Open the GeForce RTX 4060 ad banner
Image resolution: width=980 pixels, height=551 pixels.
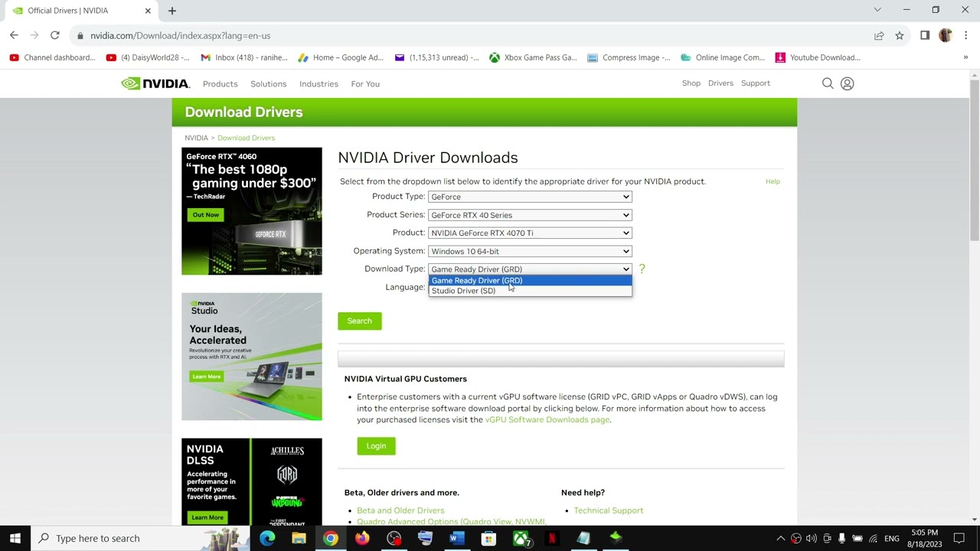252,211
